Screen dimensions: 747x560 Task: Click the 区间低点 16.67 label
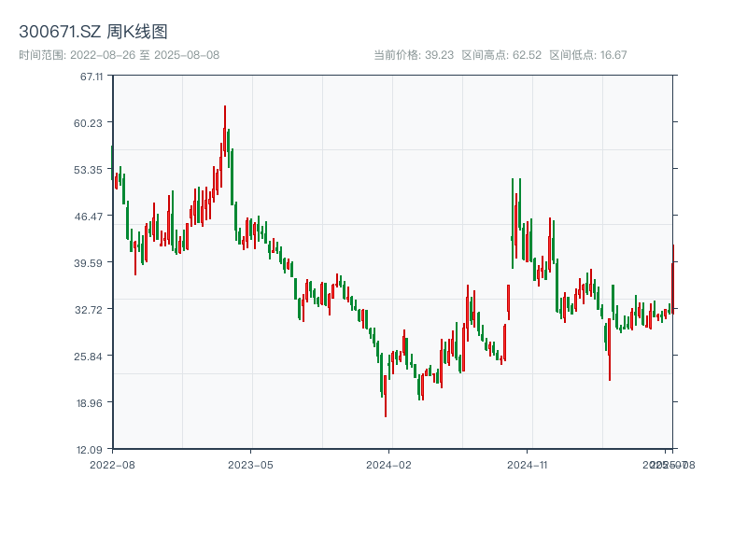(588, 55)
